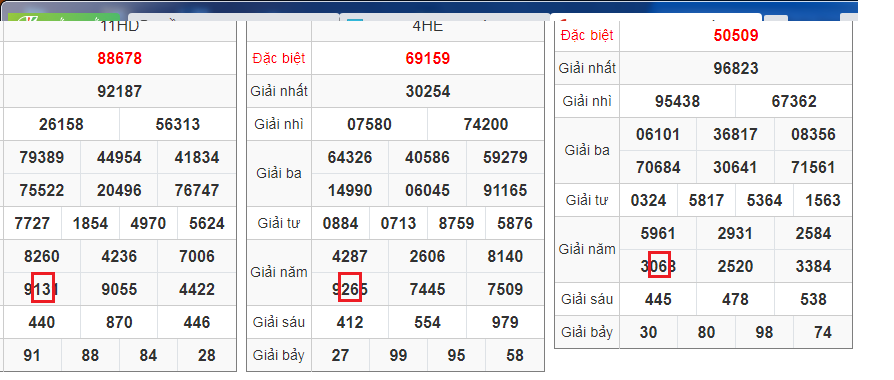Select the two-digit result 99

(x=398, y=356)
